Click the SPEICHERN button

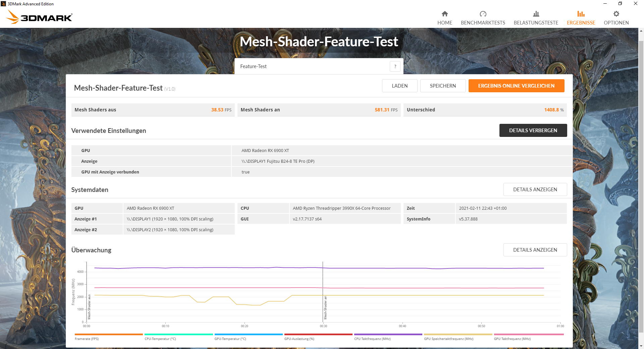[x=443, y=86]
